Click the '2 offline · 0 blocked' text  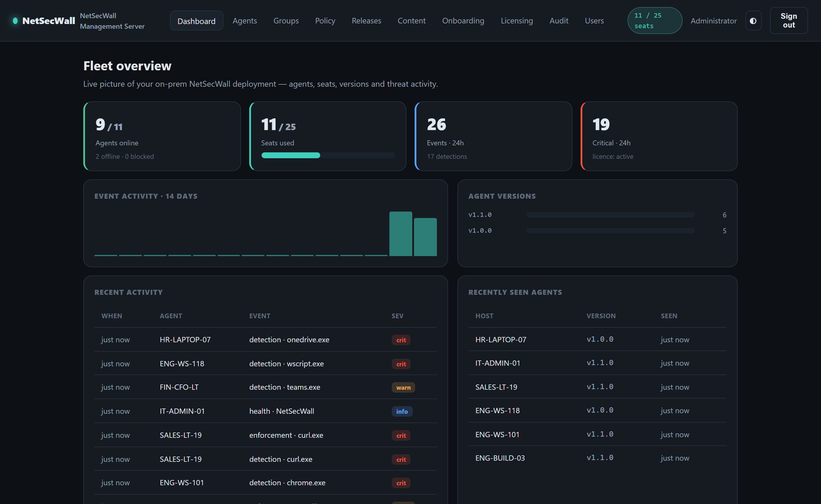(x=125, y=156)
